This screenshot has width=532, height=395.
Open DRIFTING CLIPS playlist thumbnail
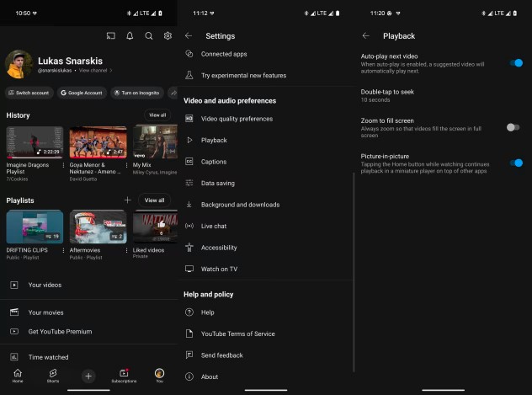click(35, 227)
